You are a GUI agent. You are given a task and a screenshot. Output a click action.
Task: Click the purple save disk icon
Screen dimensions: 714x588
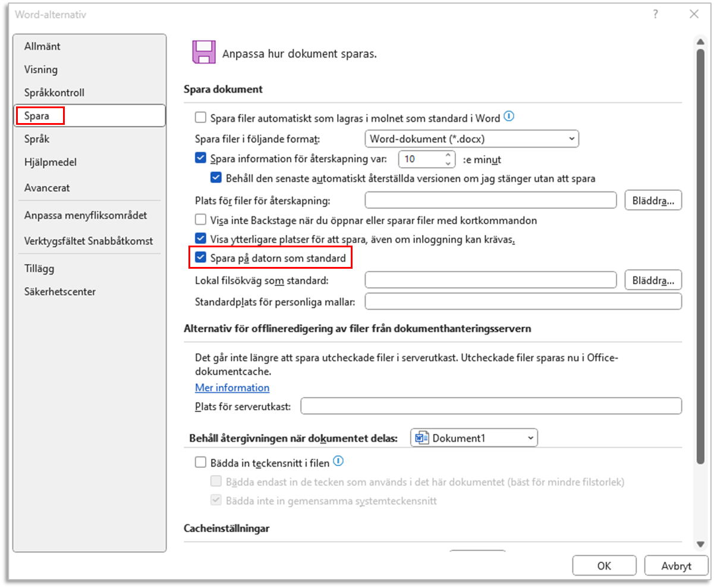coord(203,52)
